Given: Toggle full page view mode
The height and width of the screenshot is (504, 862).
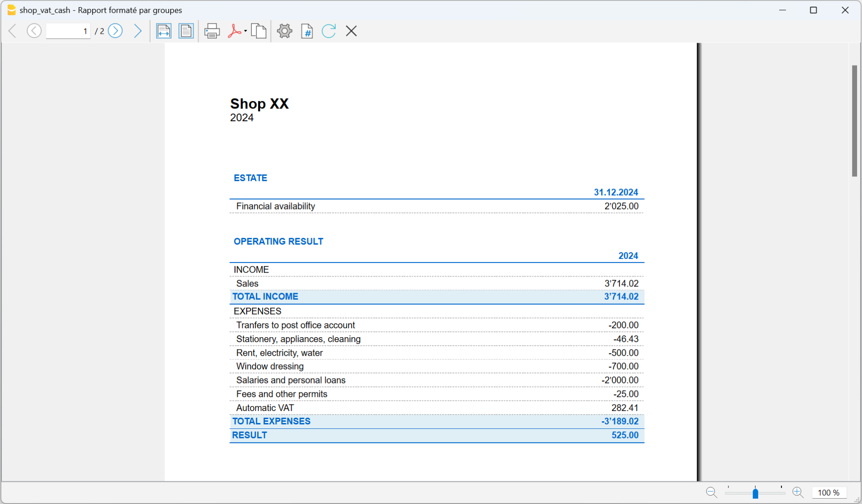Looking at the screenshot, I should pos(186,31).
